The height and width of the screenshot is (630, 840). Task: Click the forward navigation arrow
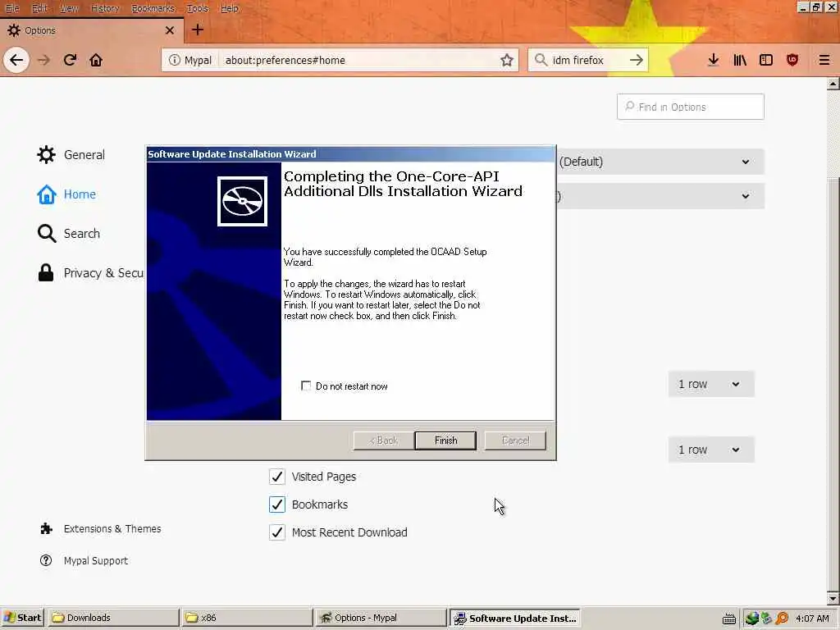click(44, 60)
